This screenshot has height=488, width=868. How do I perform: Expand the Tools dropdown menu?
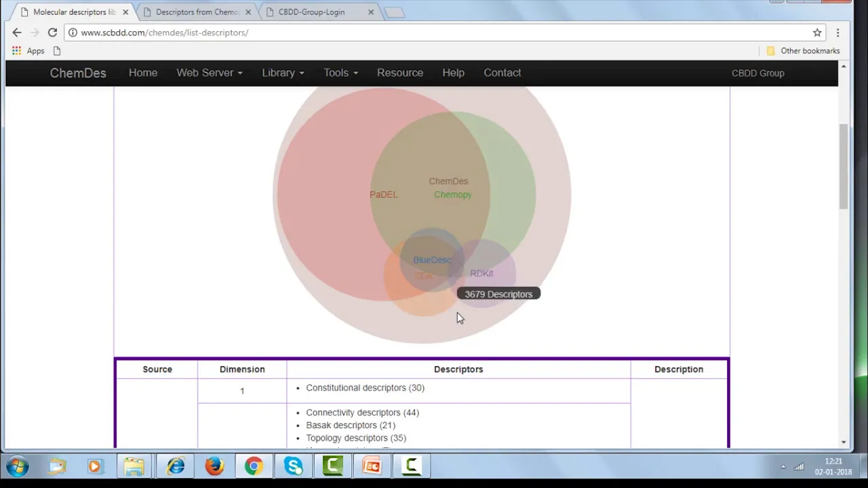(340, 73)
